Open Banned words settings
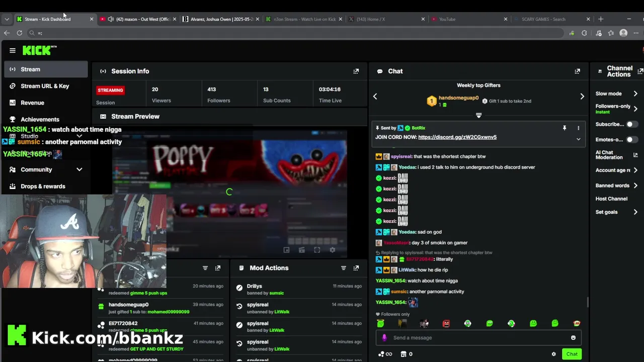This screenshot has width=644, height=362. click(616, 186)
